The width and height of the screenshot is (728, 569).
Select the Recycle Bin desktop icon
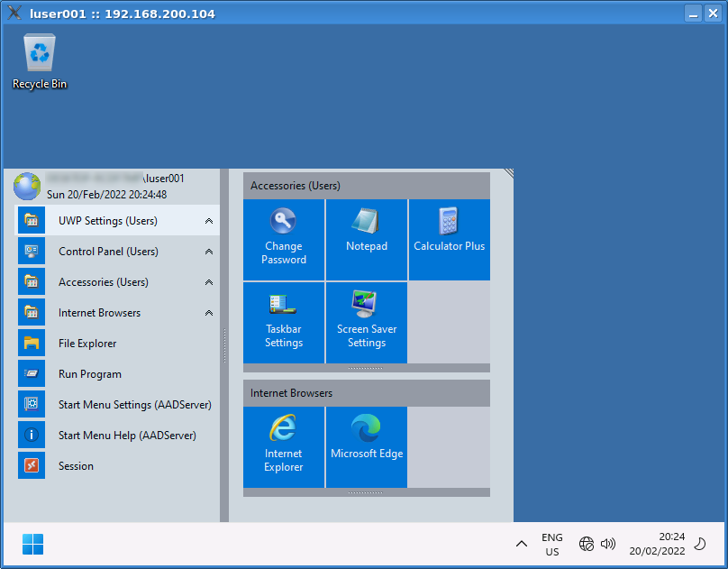pos(40,61)
